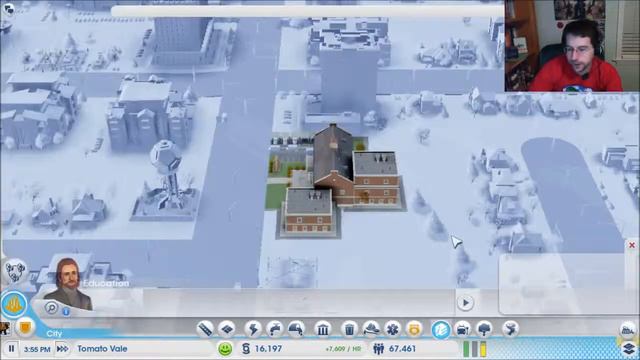Pause the game simulation
Image resolution: width=640 pixels, height=360 pixels.
pyautogui.click(x=11, y=349)
